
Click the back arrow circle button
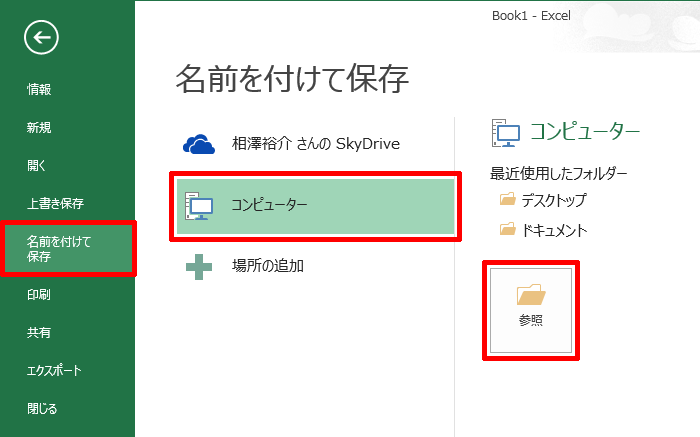tap(41, 37)
